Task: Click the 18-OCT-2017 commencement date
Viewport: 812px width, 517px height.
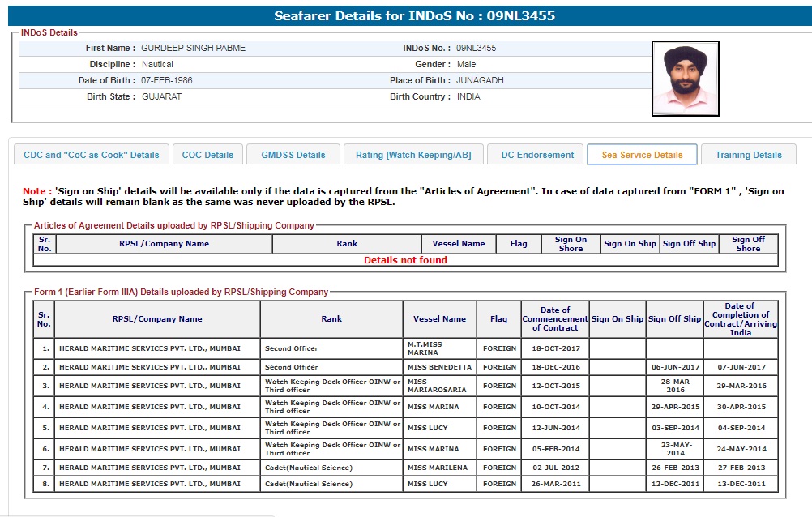Action: coord(555,348)
